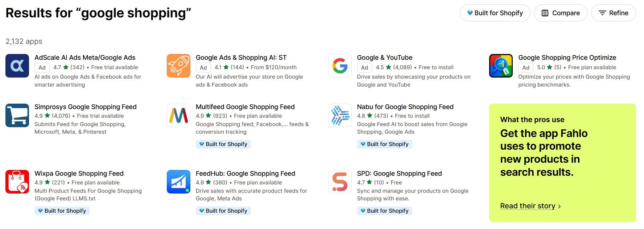The width and height of the screenshot is (644, 229).
Task: Click the Nabu for Google Shopping Feed icon
Action: point(340,115)
